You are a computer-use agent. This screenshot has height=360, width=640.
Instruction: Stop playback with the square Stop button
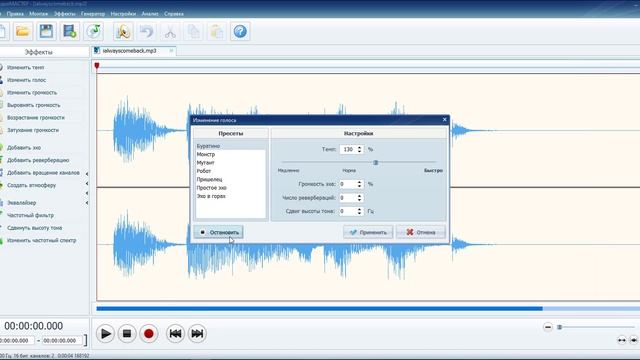pyautogui.click(x=127, y=333)
